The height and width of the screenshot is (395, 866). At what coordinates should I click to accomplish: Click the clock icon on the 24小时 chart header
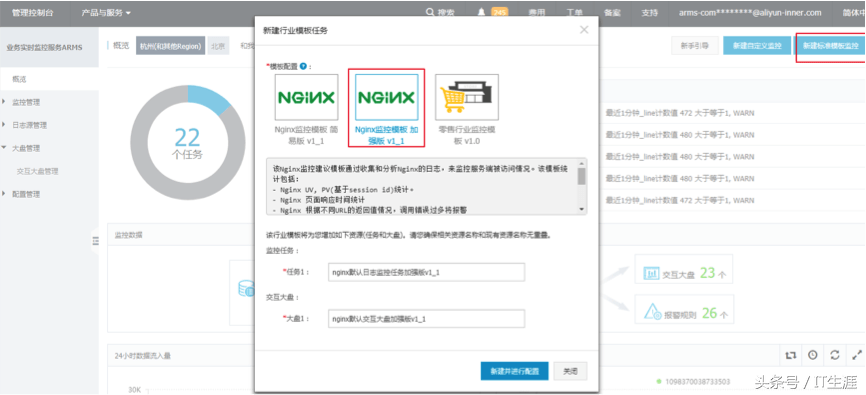812,355
